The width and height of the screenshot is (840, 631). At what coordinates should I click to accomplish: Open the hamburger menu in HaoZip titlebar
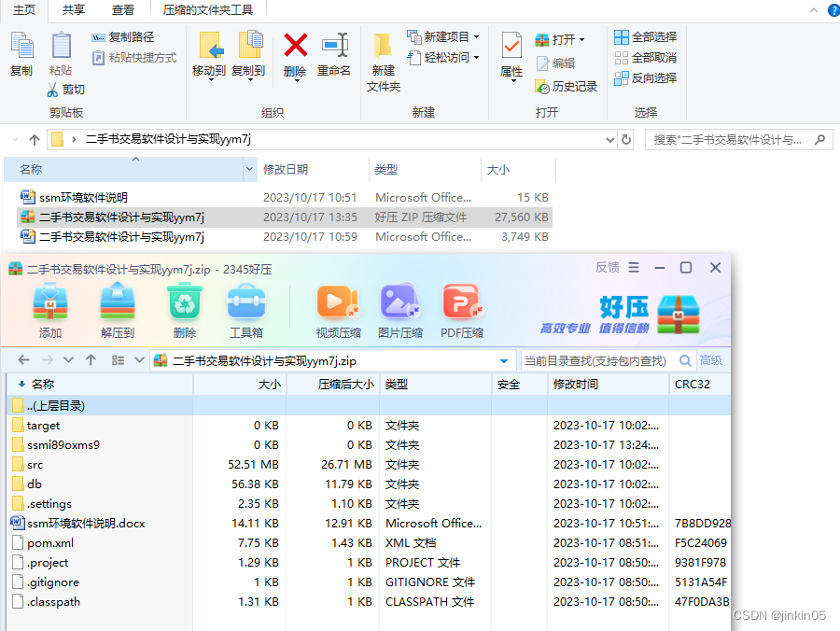point(636,267)
